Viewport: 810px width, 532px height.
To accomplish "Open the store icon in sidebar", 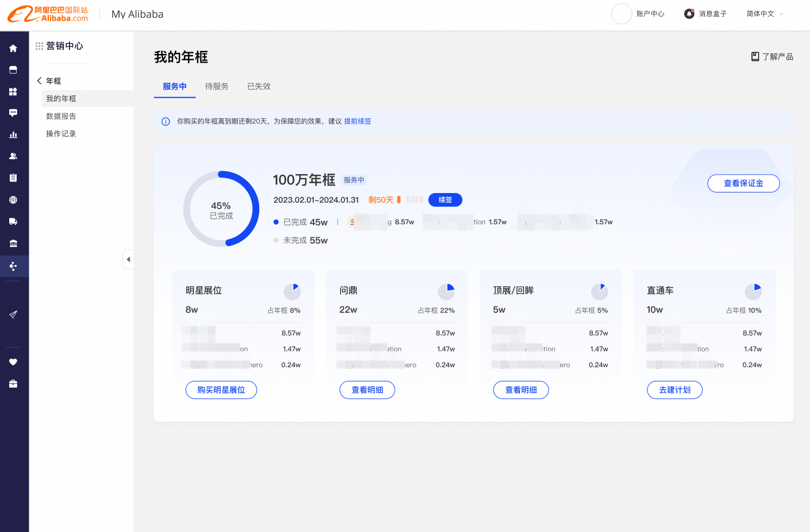I will [x=13, y=70].
